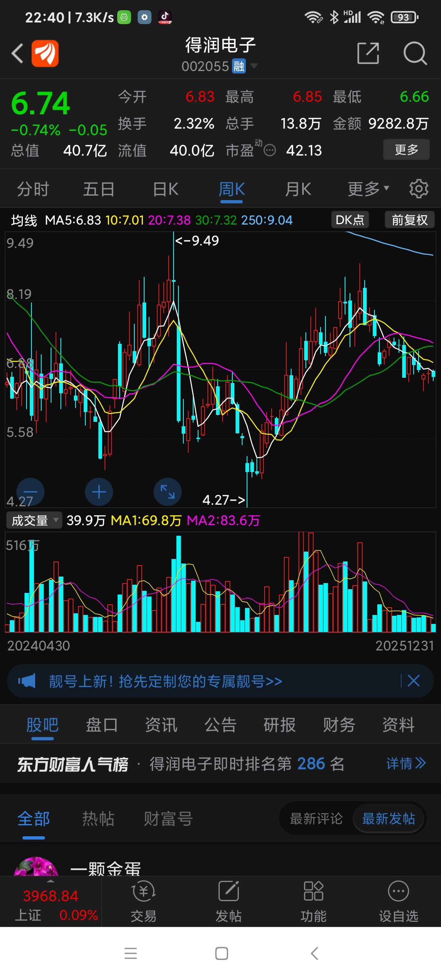Open 详情 popularity ranking details
This screenshot has height=980, width=441.
pos(406,763)
